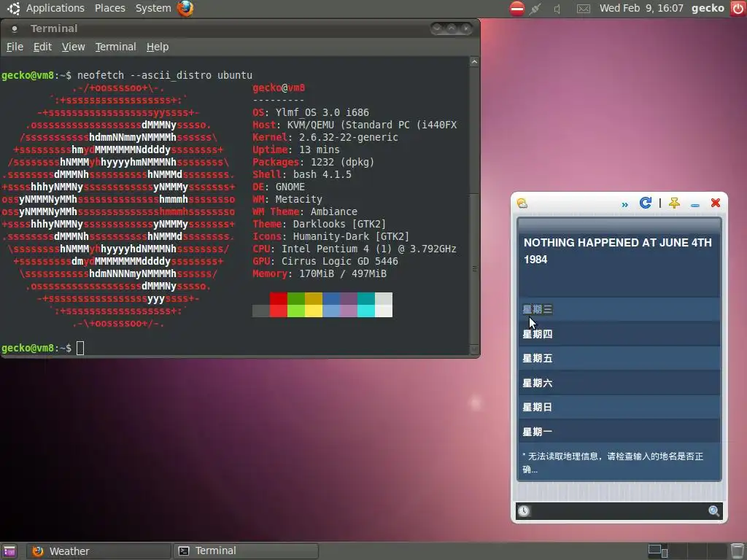Screen dimensions: 747x560
Task: Click the green color block in neofetch palette
Action: [x=296, y=305]
